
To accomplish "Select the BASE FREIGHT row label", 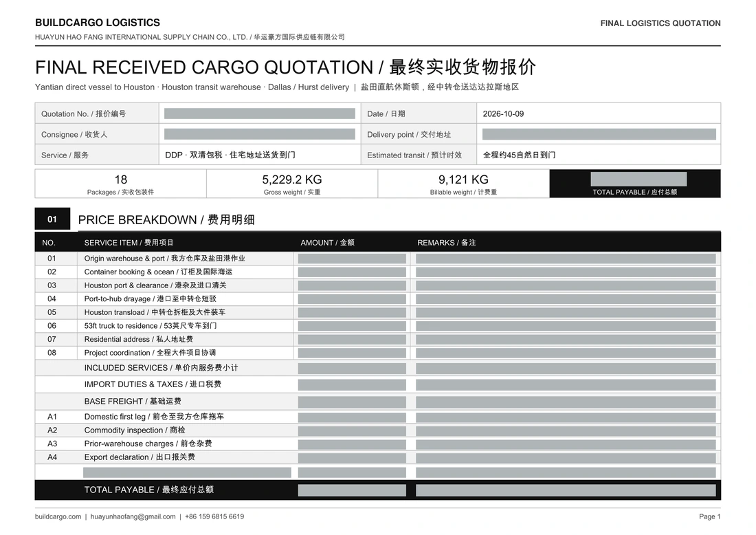I will [x=133, y=402].
